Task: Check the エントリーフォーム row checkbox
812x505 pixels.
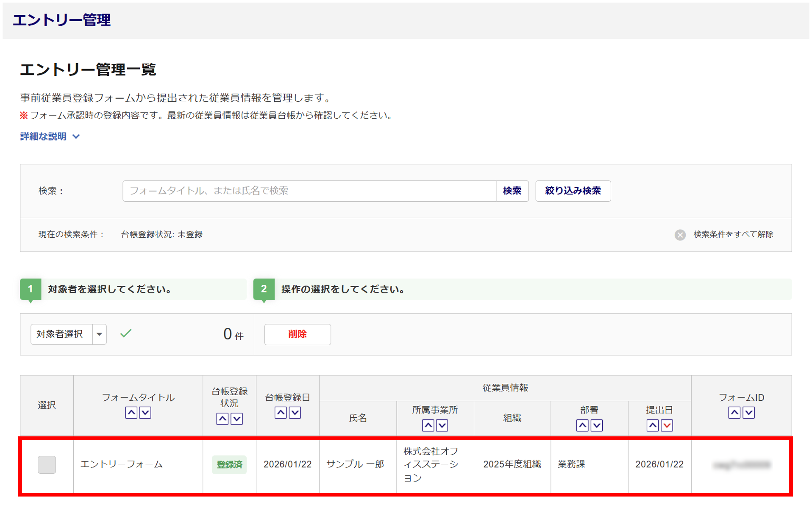Action: (47, 464)
